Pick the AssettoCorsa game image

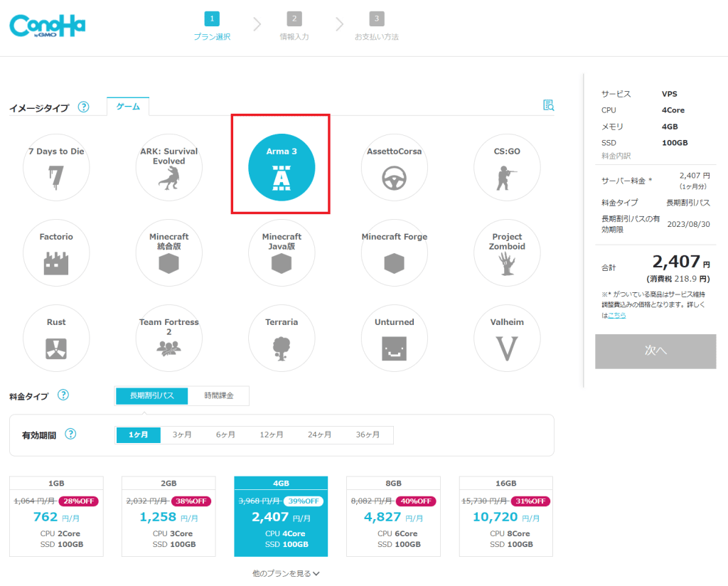click(394, 168)
